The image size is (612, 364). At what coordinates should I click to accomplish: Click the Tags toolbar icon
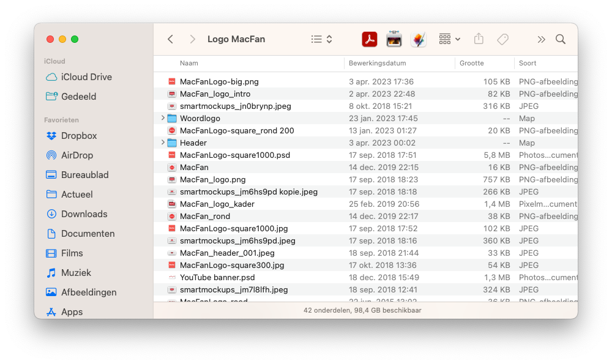[x=502, y=39]
